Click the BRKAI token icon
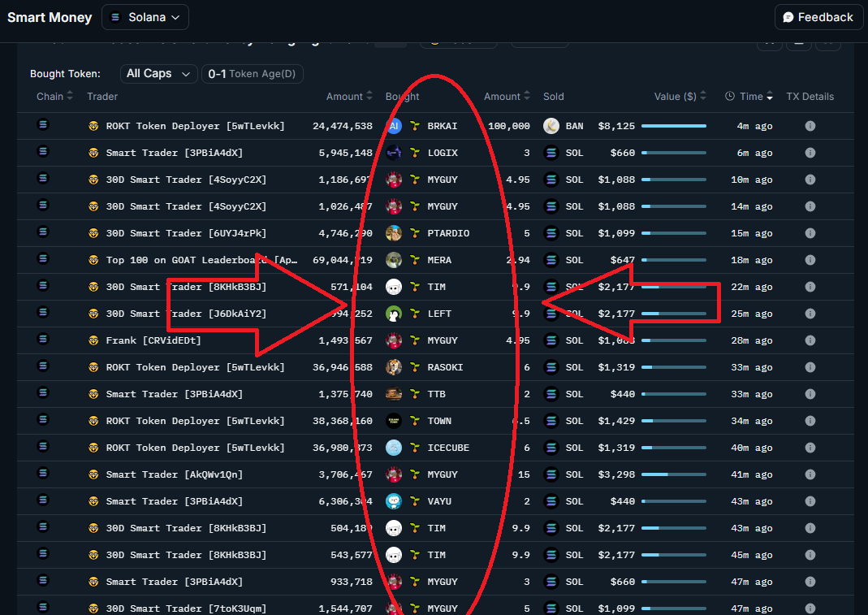868x615 pixels. [394, 126]
